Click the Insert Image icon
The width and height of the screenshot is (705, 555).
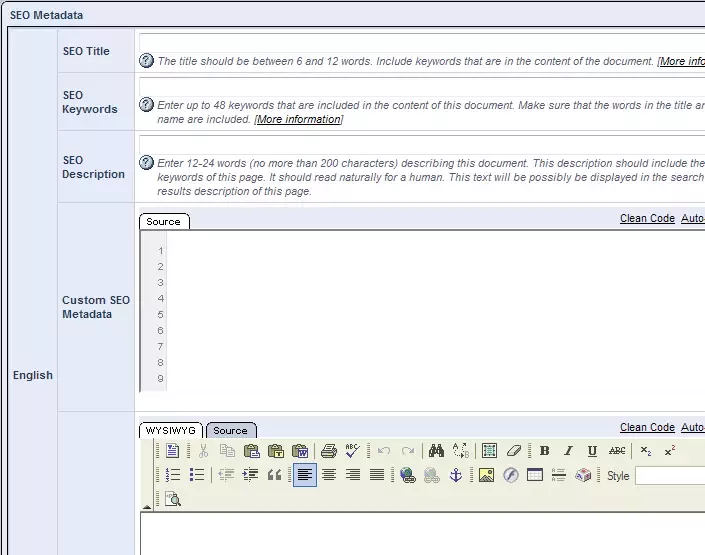pos(486,475)
